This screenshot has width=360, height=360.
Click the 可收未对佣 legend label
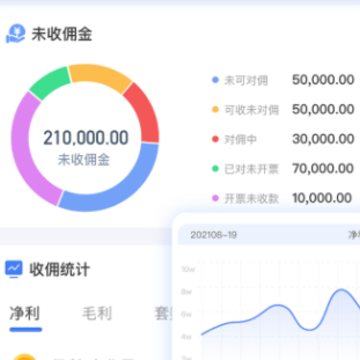[x=251, y=110]
